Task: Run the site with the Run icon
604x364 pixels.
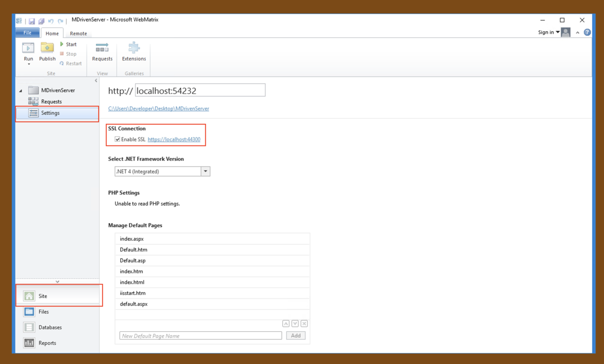Action: click(28, 48)
